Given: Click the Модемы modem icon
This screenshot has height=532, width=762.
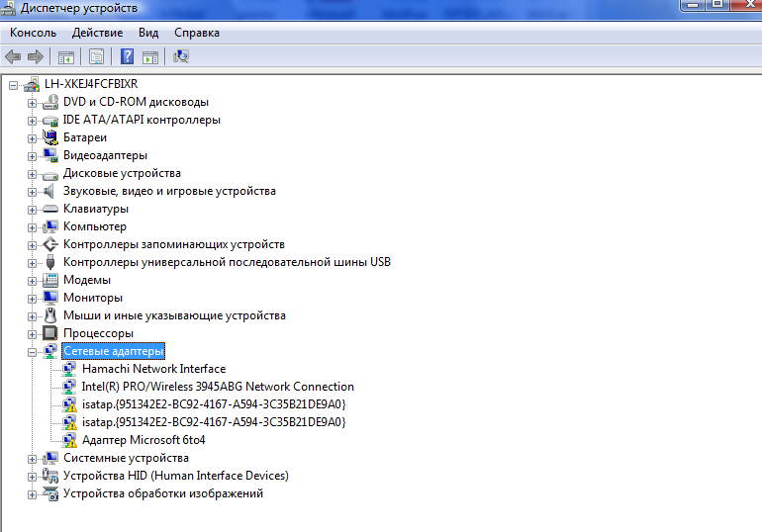Looking at the screenshot, I should point(50,280).
